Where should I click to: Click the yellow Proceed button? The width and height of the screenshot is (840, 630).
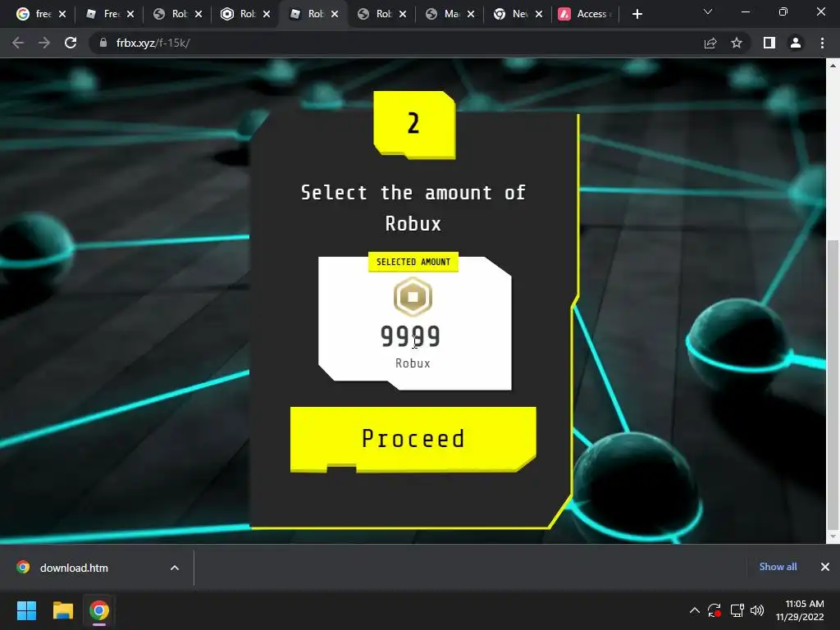(x=413, y=440)
